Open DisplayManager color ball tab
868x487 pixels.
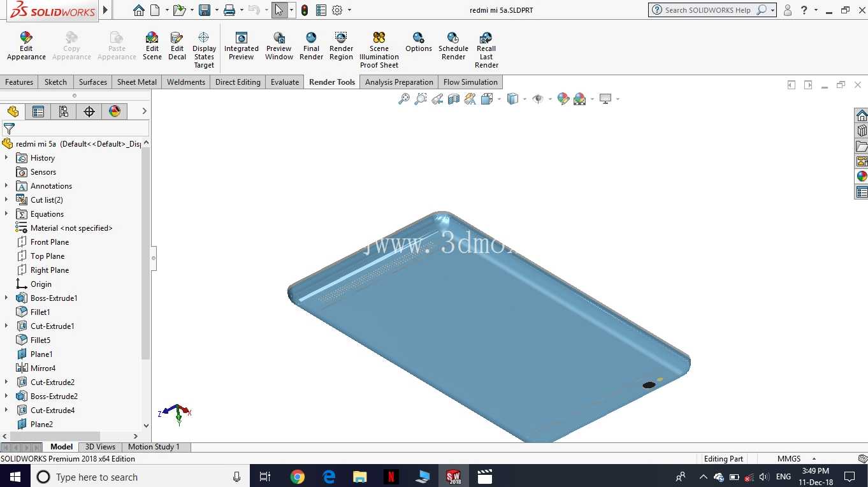[115, 112]
